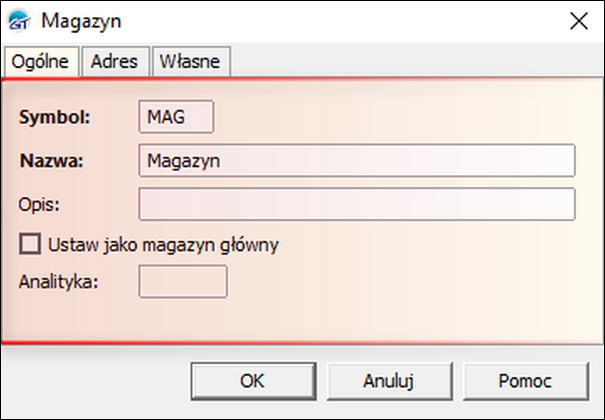Focus the Nazwa text field
605x420 pixels.
[357, 160]
